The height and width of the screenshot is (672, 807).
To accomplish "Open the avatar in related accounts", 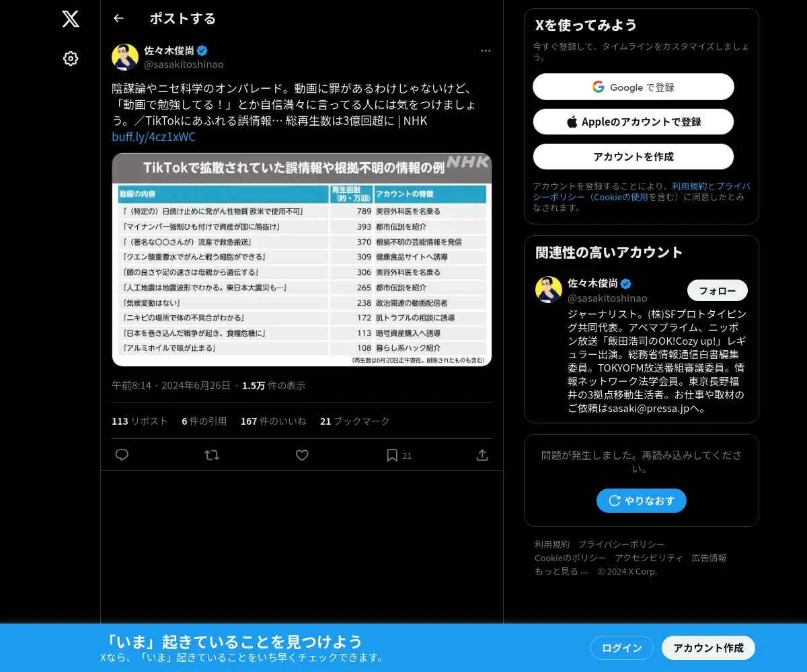I will click(549, 290).
